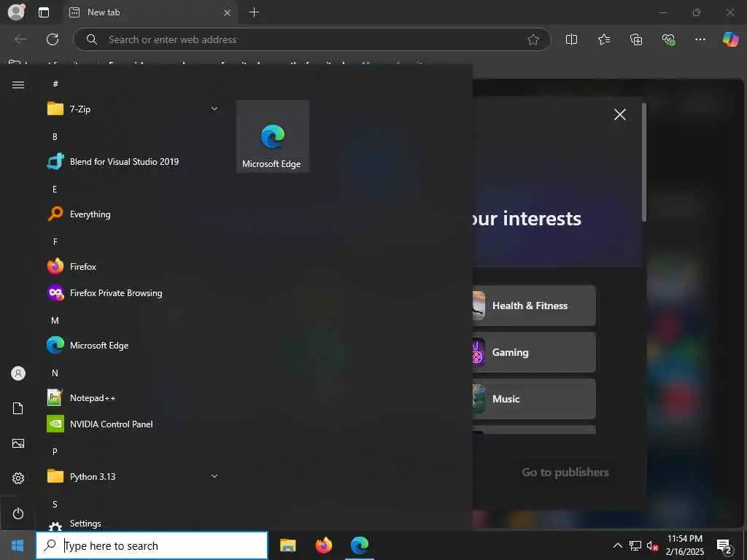Open the user account icon in Start sidebar
The image size is (747, 560).
tap(18, 373)
